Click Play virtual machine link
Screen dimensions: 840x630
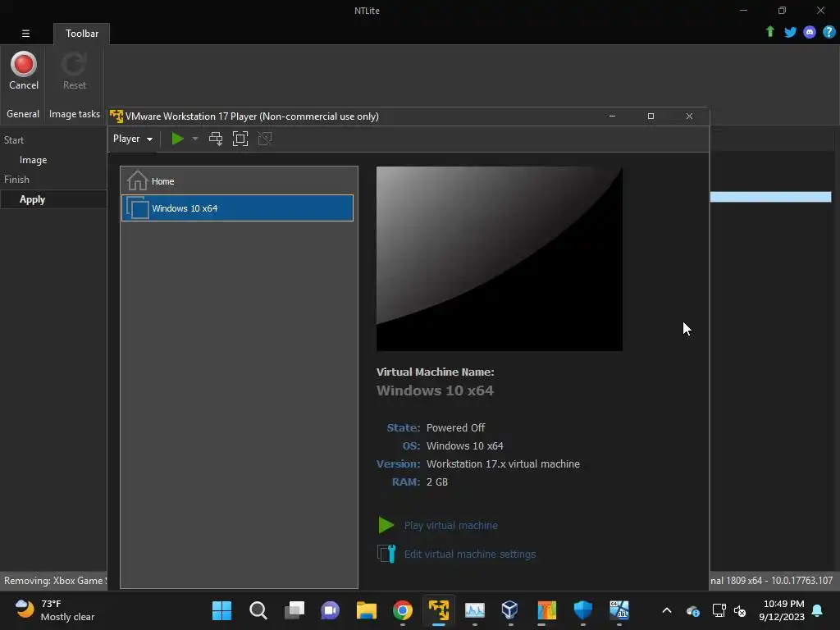click(x=450, y=526)
